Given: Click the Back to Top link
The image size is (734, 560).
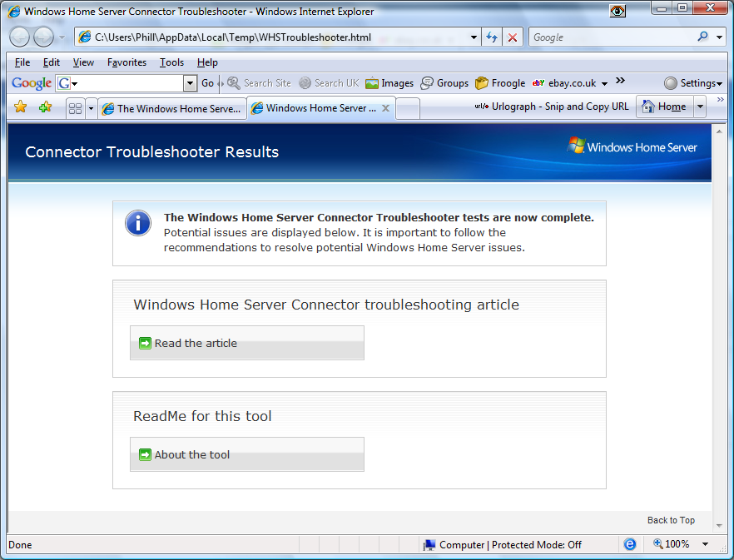Looking at the screenshot, I should [x=671, y=520].
